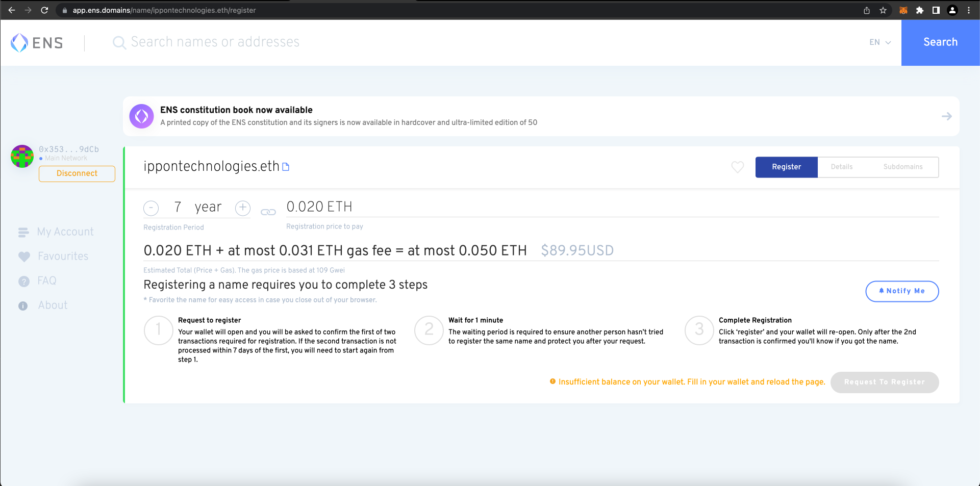Select the Register tab
Image resolution: width=980 pixels, height=486 pixels.
pos(786,167)
